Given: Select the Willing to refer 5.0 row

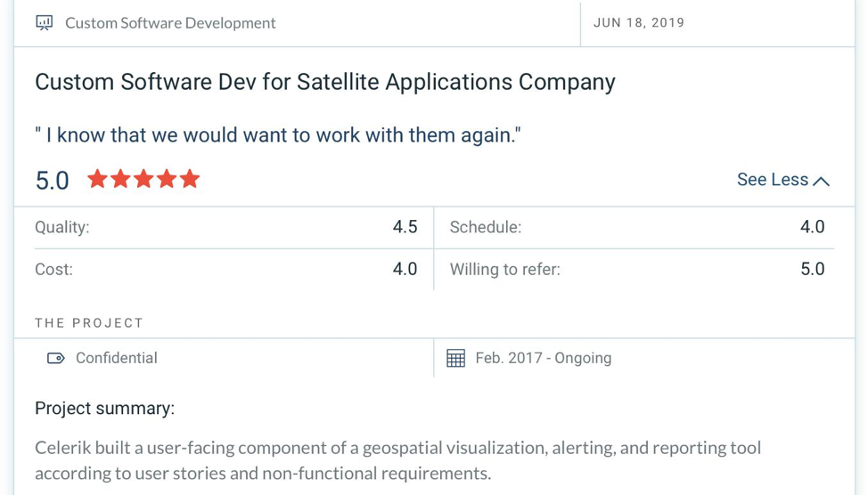Looking at the screenshot, I should tap(637, 270).
